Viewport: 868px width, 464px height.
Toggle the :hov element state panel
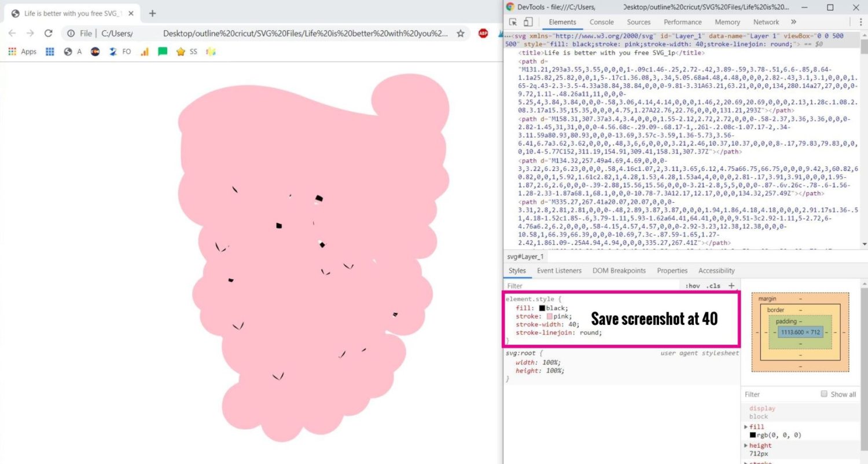pos(692,286)
